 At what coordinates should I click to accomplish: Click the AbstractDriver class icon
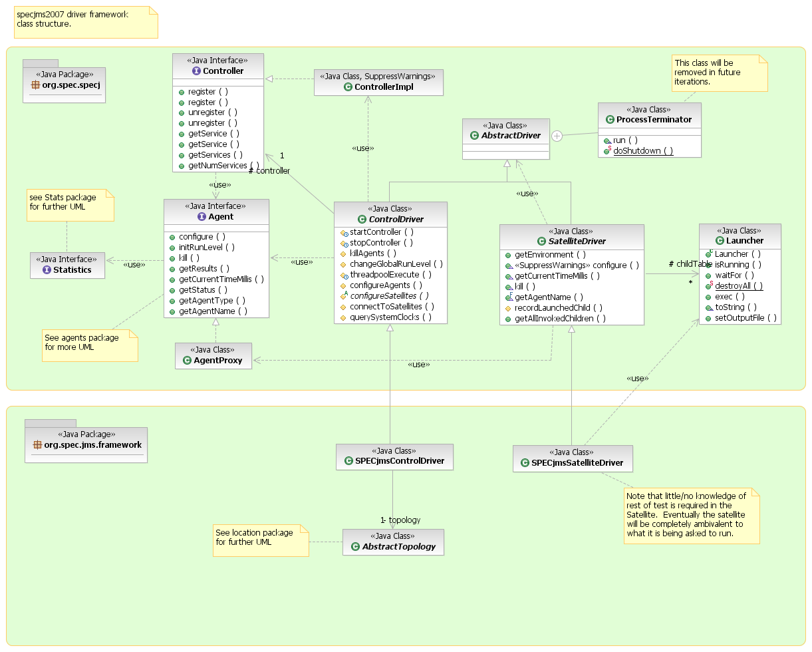[x=474, y=136]
